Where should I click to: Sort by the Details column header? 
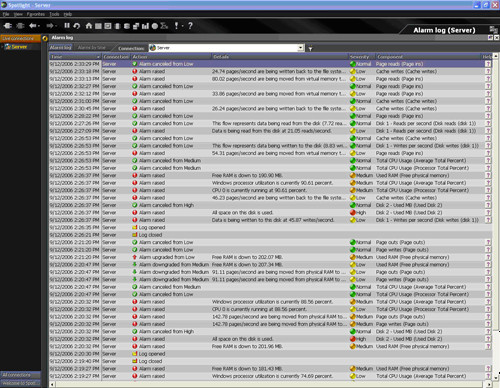[280, 57]
